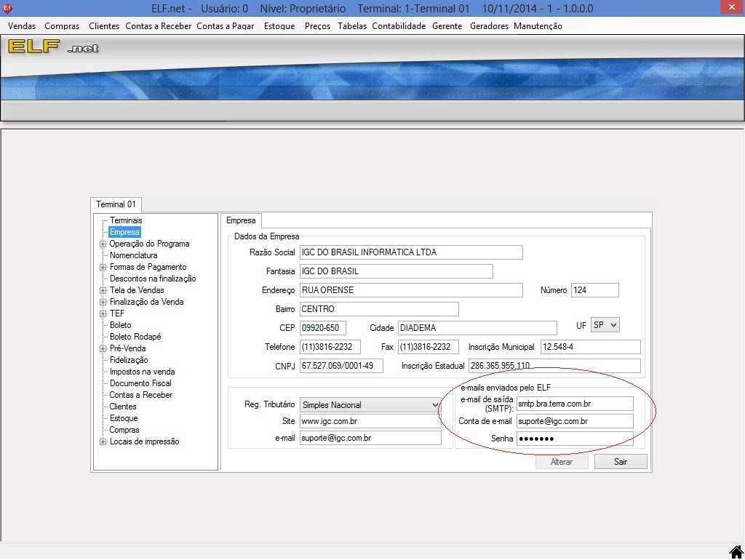Screen dimensions: 745x560
Task: Select Nomenclatura in the tree
Action: [134, 255]
